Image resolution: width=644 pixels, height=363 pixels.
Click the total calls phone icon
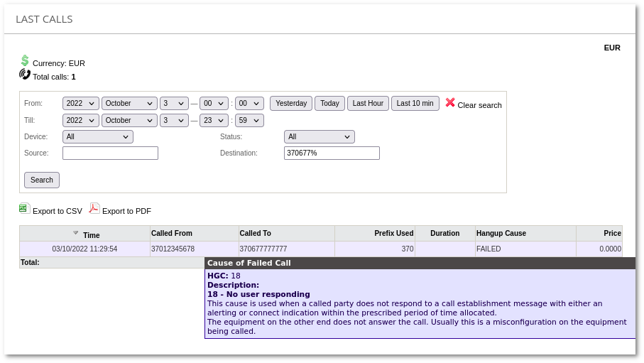(25, 75)
